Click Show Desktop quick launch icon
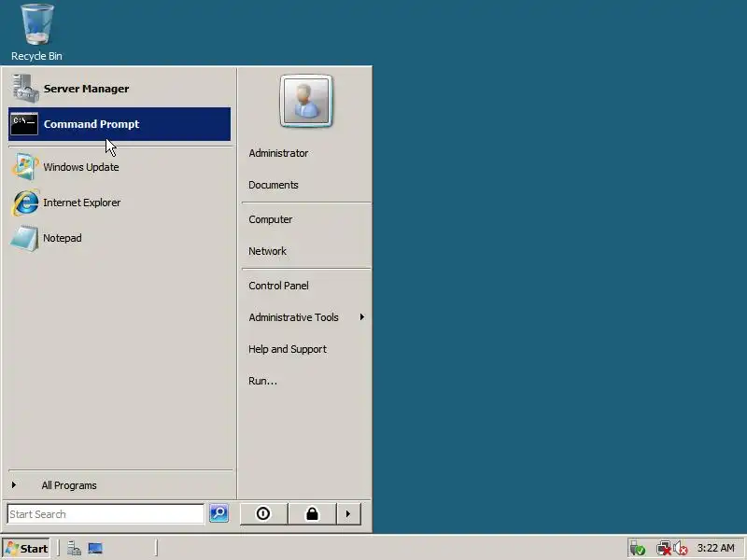 [x=95, y=549]
